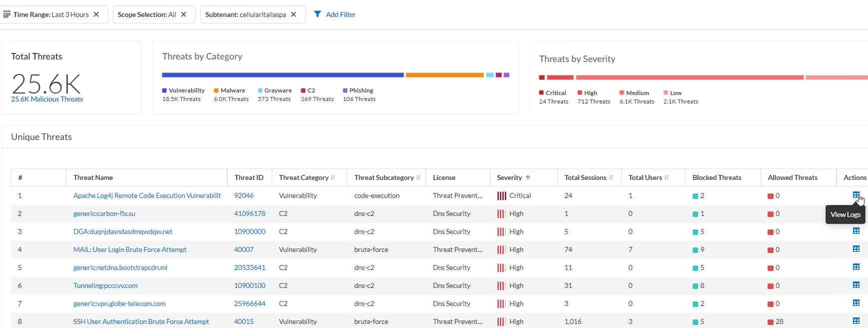Screen dimensions: 868x328
Task: Sort table by Total Users
Action: 667,177
